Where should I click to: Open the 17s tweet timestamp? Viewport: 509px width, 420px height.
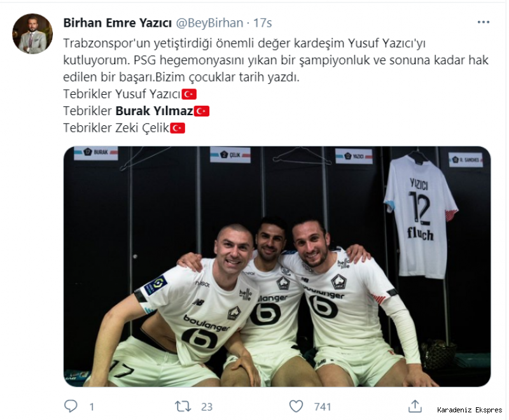[x=262, y=23]
